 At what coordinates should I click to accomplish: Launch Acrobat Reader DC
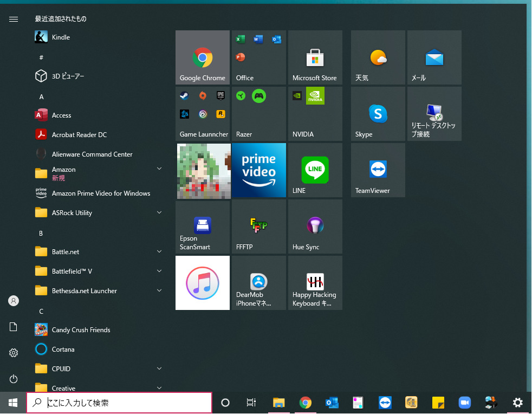pos(99,135)
